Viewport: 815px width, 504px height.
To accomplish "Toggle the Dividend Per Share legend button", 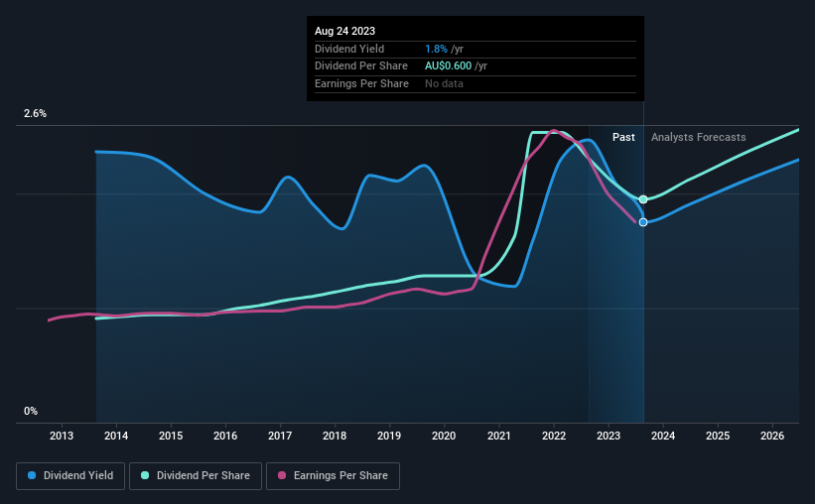I will [196, 476].
